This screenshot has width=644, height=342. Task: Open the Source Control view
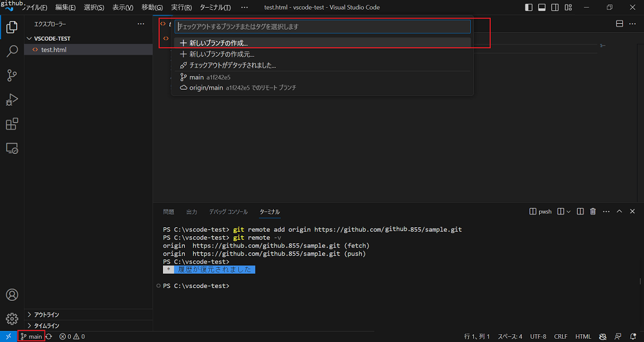[12, 75]
